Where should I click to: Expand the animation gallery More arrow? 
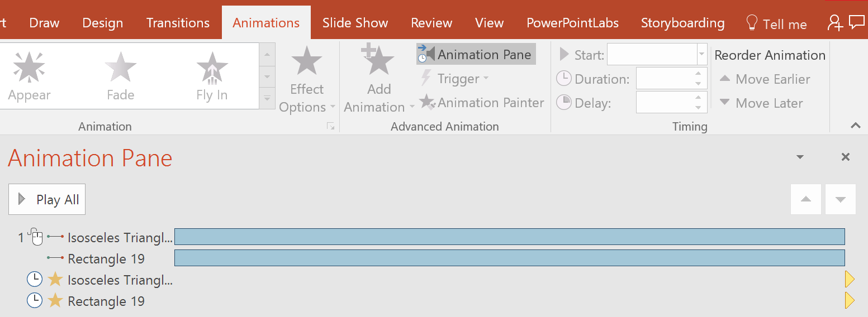267,99
